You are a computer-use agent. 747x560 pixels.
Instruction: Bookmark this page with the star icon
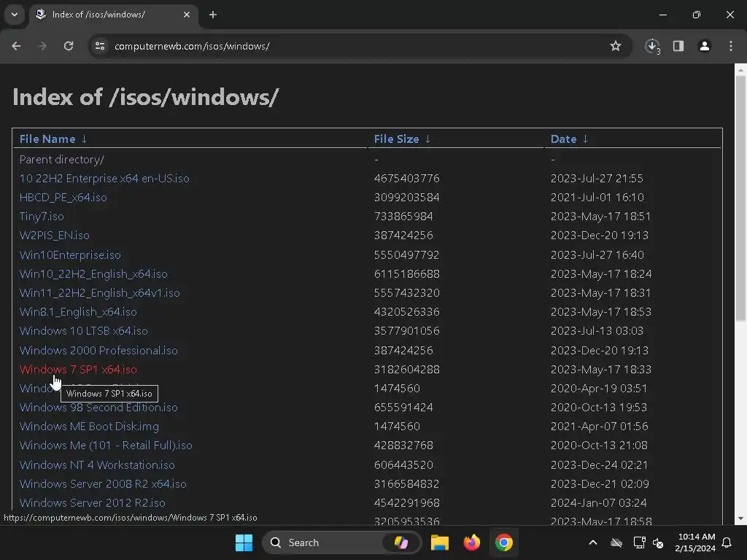(616, 46)
